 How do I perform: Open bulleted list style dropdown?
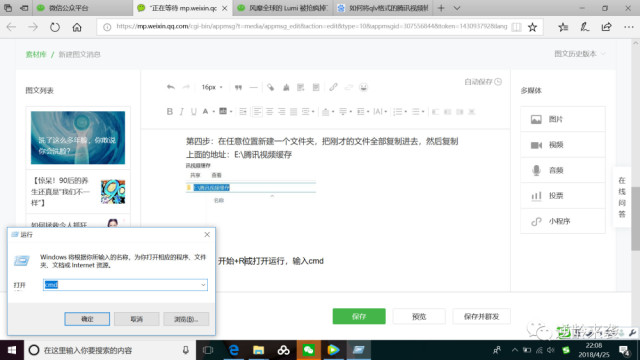pos(418,112)
